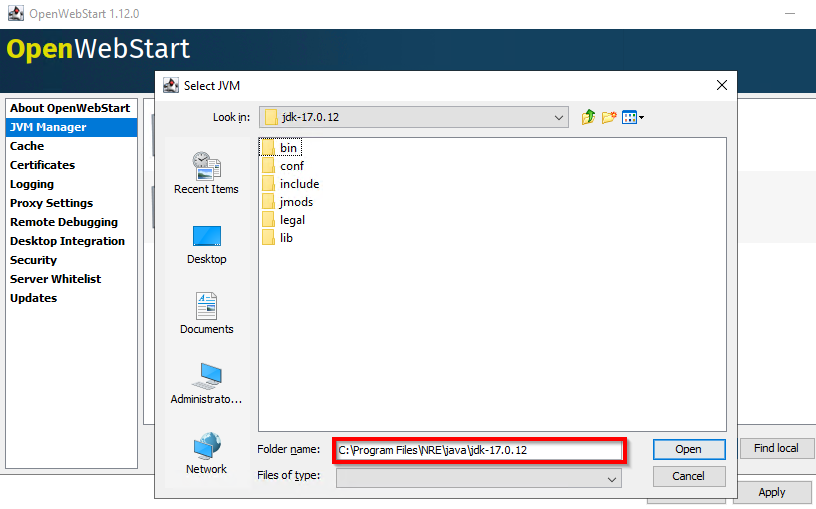Viewport: 816px width, 509px height.
Task: Close the Select JVM dialog
Action: 721,85
